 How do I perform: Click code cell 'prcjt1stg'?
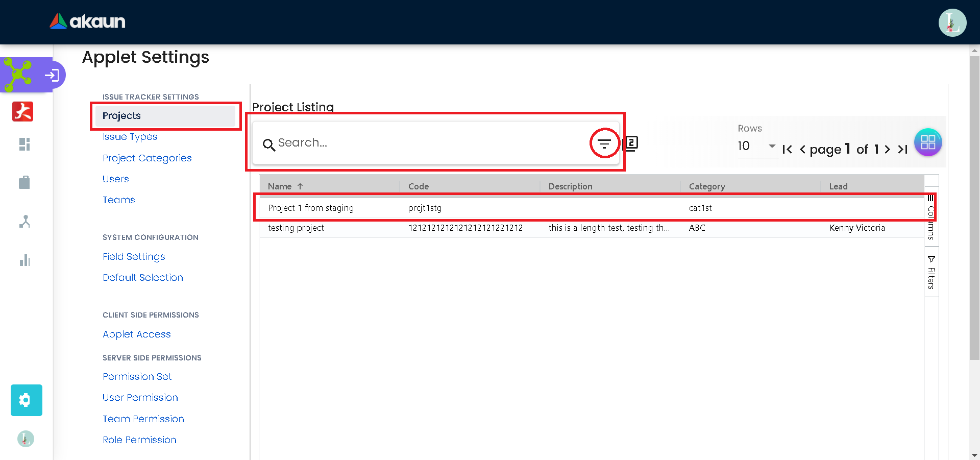[425, 208]
